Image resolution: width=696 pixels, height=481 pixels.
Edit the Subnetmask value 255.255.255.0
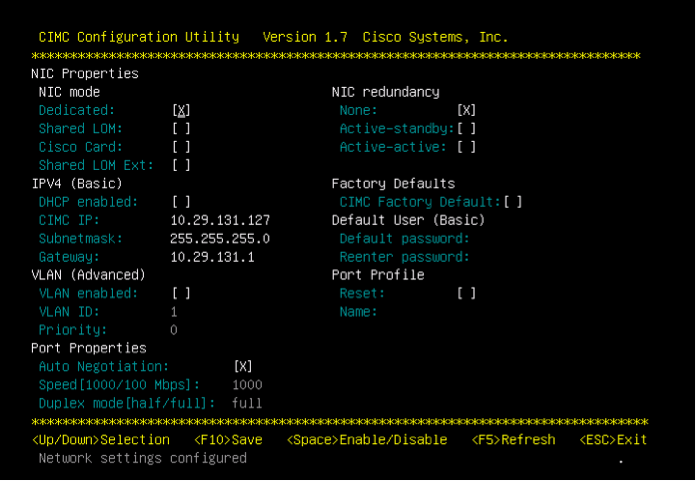click(x=220, y=239)
